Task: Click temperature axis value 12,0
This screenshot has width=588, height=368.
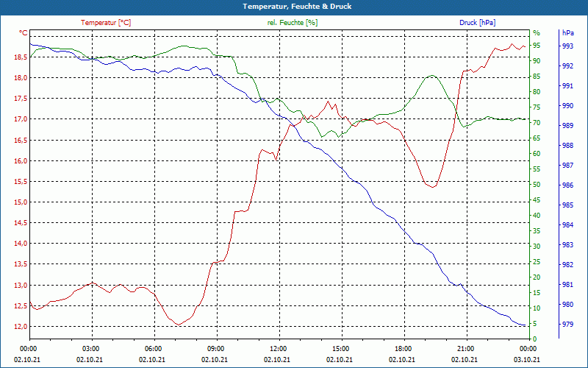Action: (21, 327)
